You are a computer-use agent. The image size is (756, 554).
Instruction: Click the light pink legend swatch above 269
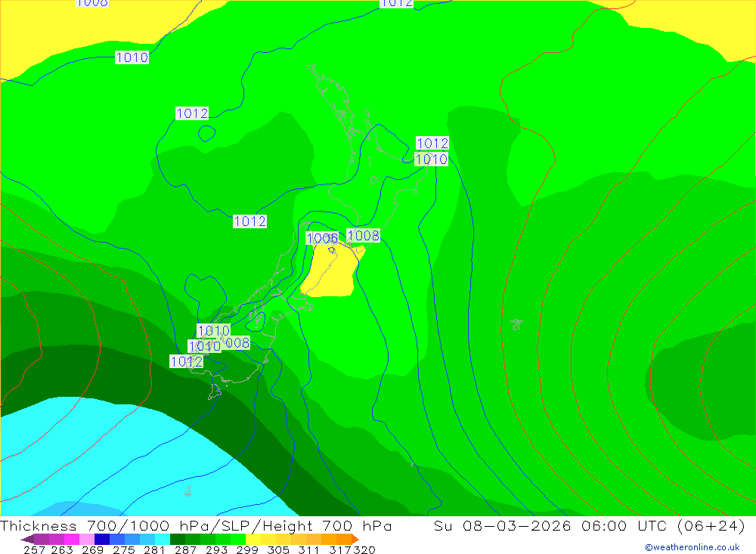coord(87,539)
